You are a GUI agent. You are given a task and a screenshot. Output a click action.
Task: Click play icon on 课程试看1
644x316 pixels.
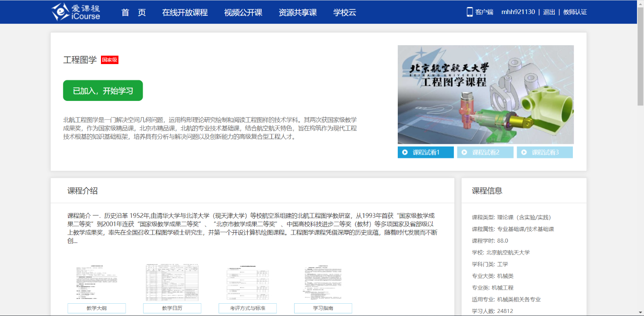click(405, 153)
